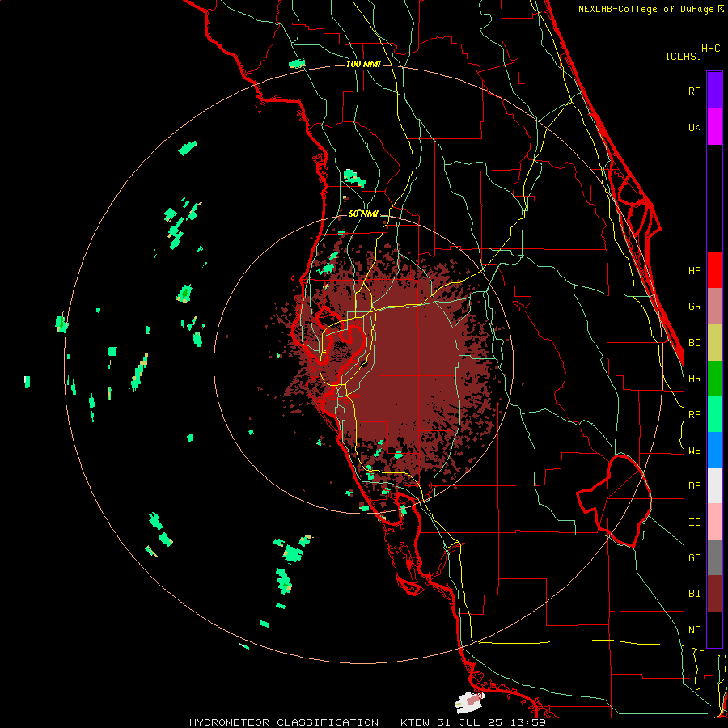Click the 100 NMI range ring label
This screenshot has width=728, height=728.
363,64
